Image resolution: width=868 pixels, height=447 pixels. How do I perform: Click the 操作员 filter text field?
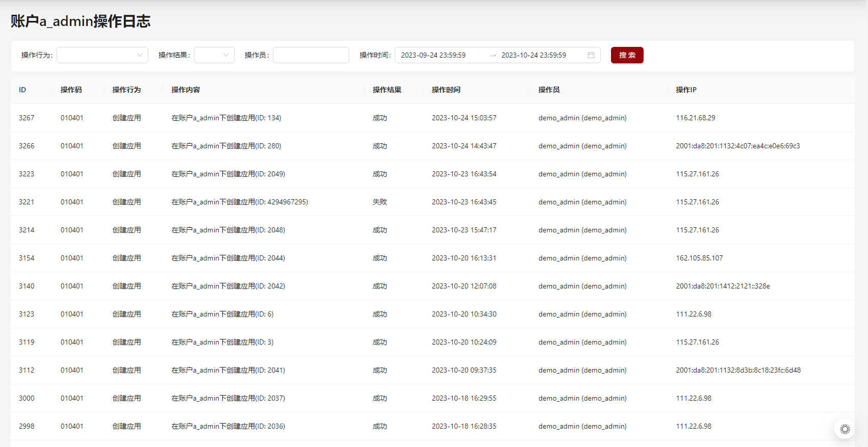pos(311,55)
